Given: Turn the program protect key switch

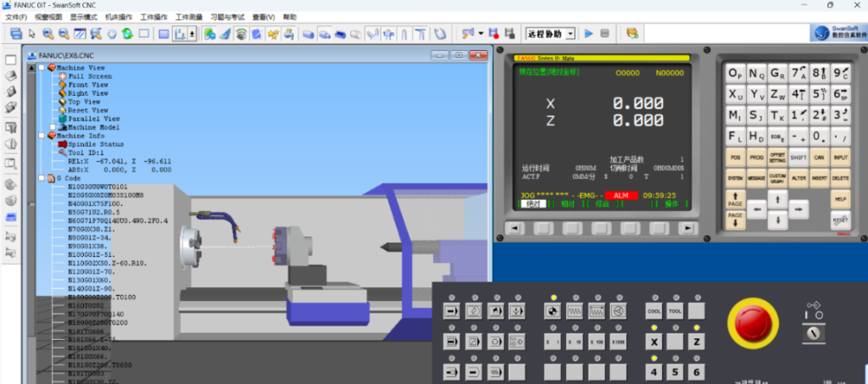Looking at the screenshot, I should pos(814,334).
